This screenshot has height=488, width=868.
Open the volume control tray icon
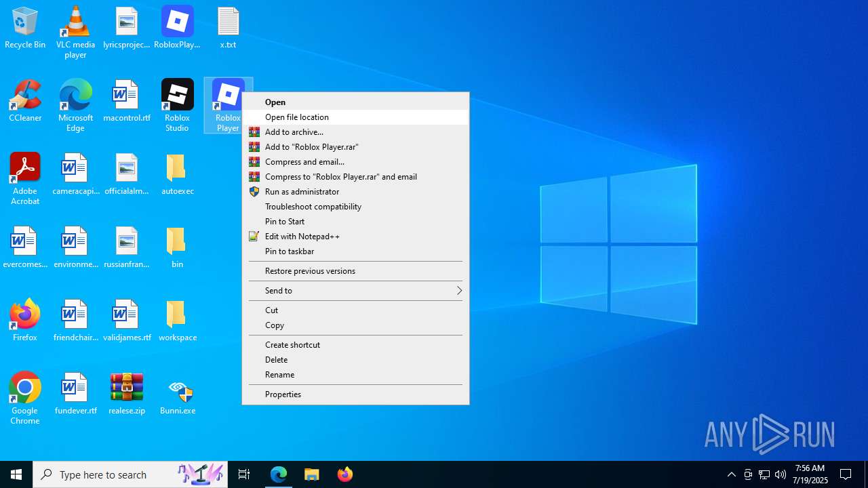pos(781,474)
